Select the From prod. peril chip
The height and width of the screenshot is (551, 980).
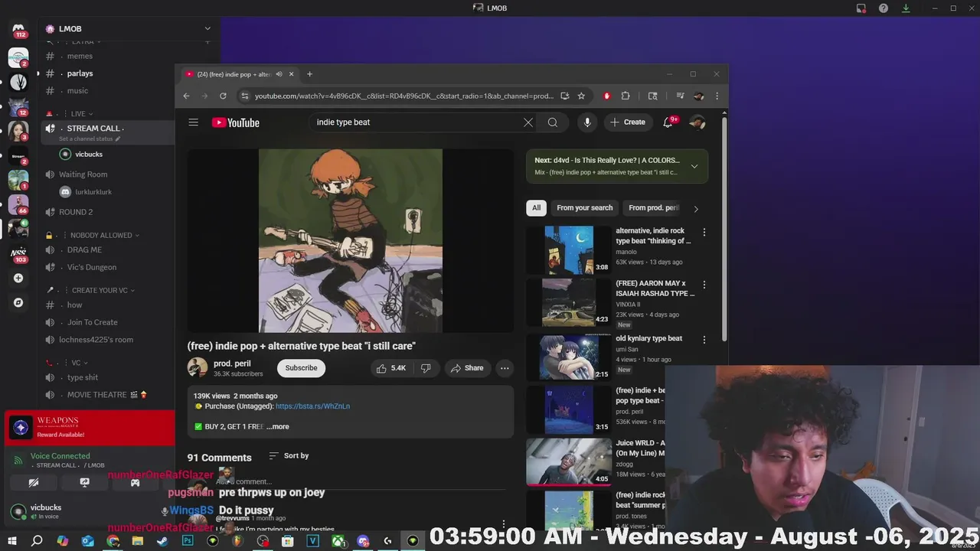(x=653, y=208)
